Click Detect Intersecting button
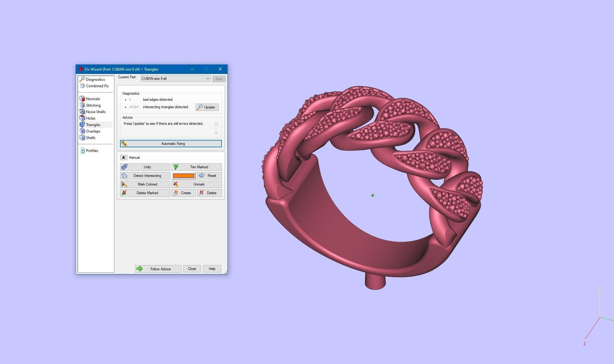The image size is (614, 364). tap(145, 176)
